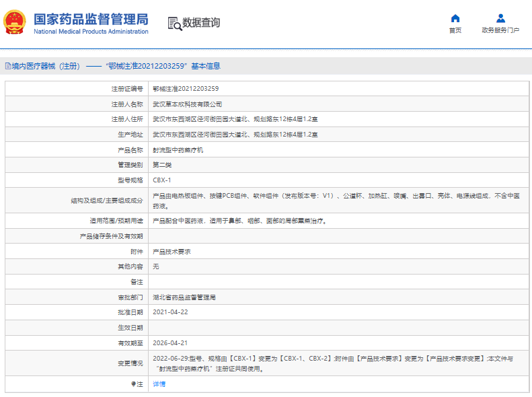Click the 型号规格 row label
Image resolution: width=532 pixels, height=397 pixels.
[130, 180]
